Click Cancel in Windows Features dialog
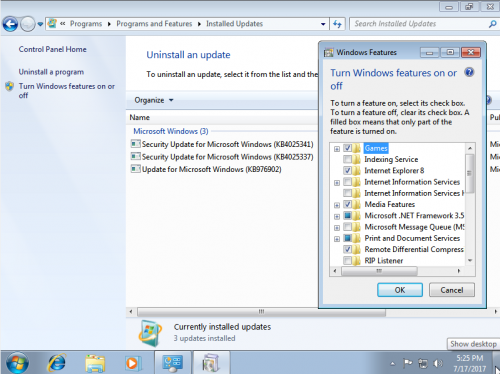The width and height of the screenshot is (500, 374). pos(452,290)
